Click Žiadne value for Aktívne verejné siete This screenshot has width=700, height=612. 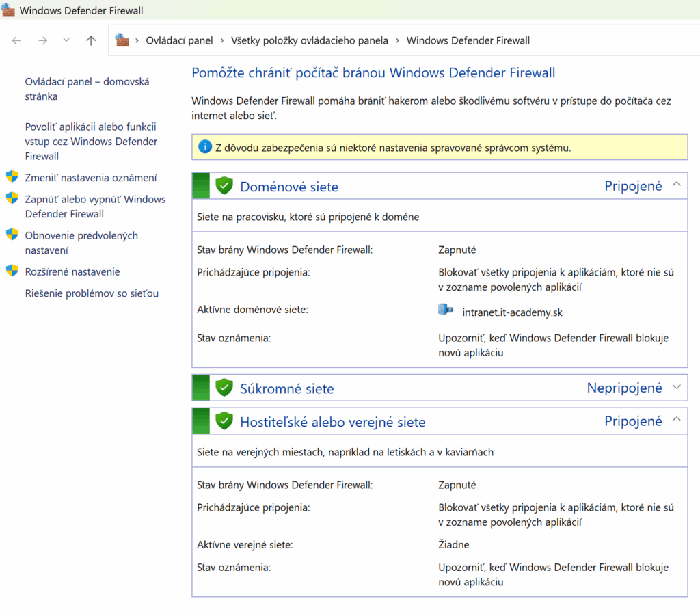(454, 544)
